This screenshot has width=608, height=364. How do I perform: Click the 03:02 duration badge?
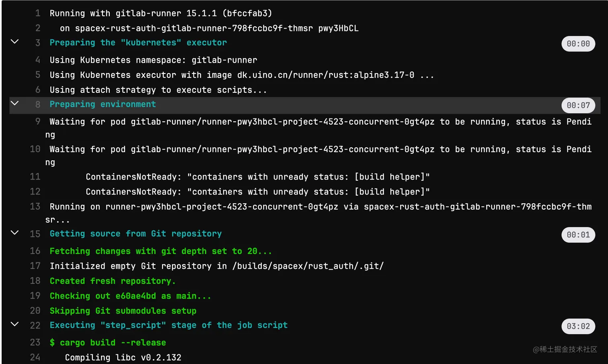point(578,326)
